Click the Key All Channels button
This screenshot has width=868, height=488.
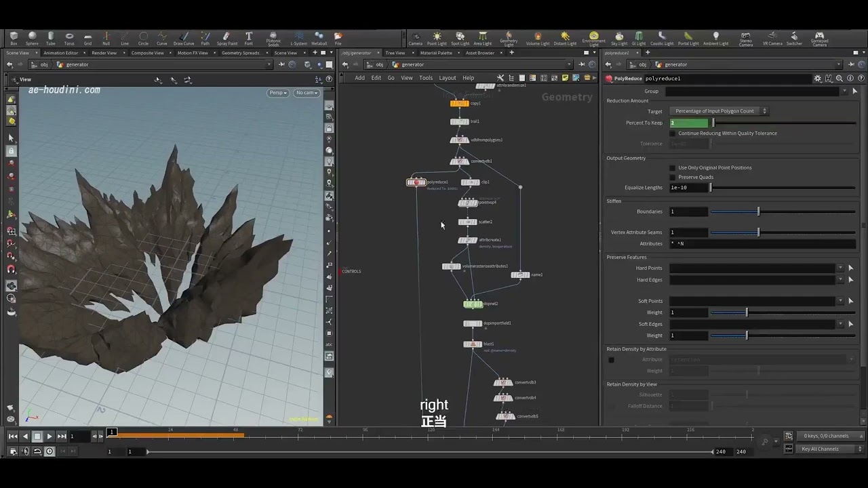point(821,449)
